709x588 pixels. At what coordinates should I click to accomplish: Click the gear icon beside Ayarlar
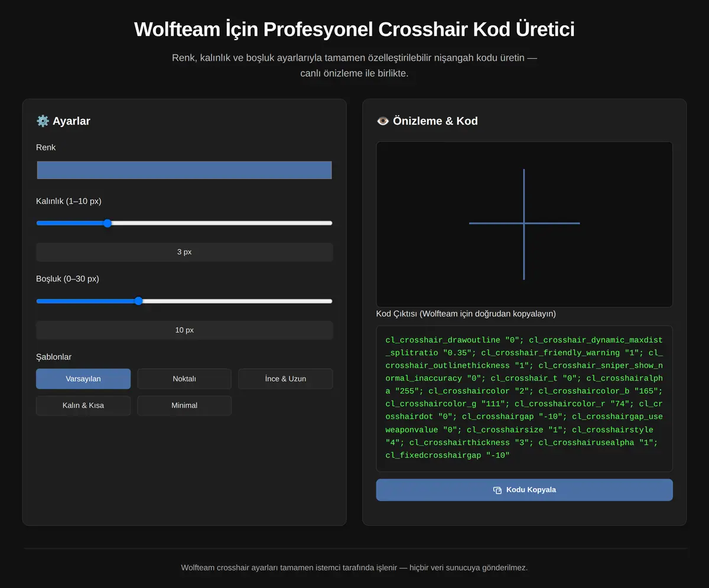(x=43, y=121)
